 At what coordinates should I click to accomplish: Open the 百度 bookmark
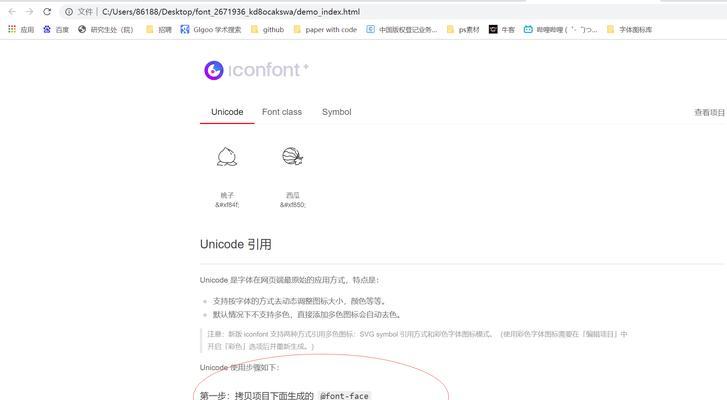coord(56,30)
